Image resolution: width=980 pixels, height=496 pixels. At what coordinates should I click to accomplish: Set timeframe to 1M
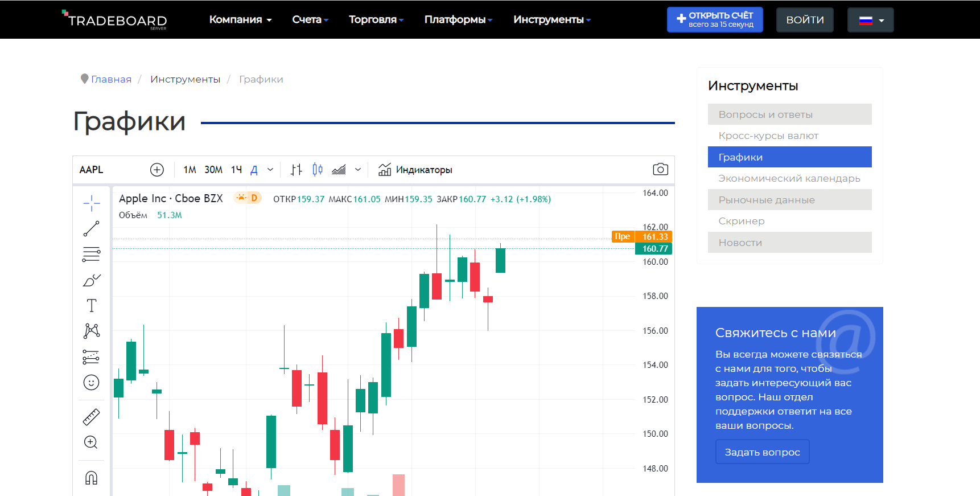click(190, 170)
